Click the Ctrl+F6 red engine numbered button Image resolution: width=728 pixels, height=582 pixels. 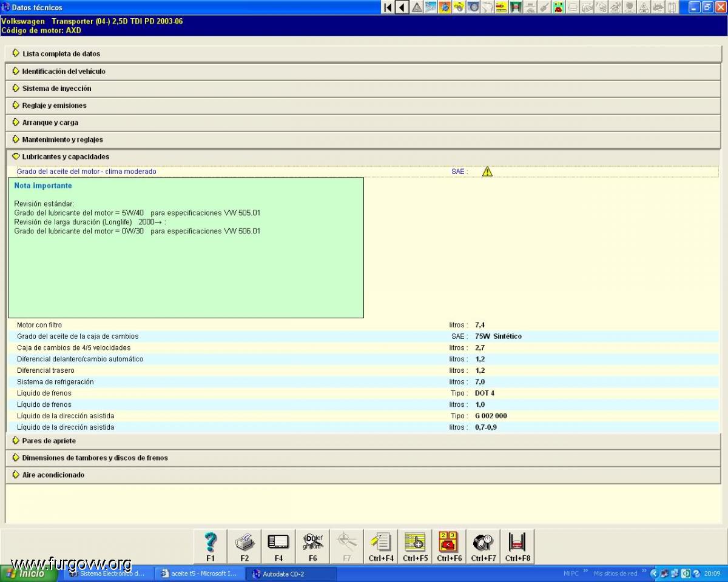[449, 546]
